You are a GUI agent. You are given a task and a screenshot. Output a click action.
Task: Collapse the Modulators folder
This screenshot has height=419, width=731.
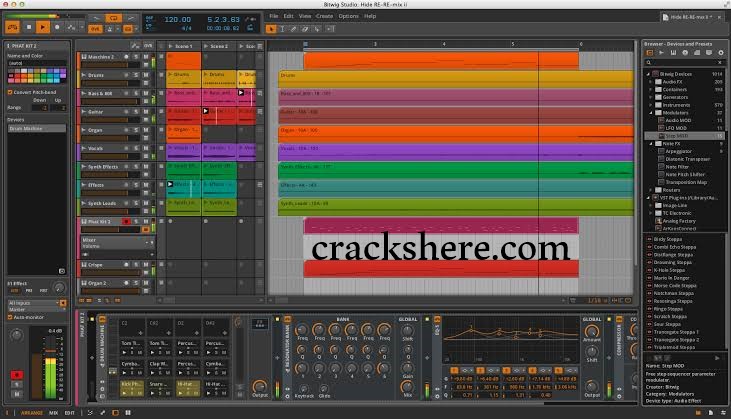(x=651, y=113)
